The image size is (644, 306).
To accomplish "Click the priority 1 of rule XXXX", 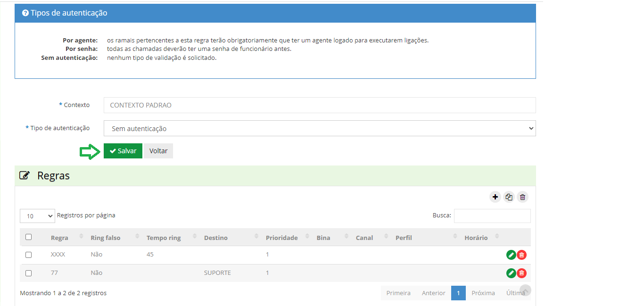I will [x=267, y=255].
